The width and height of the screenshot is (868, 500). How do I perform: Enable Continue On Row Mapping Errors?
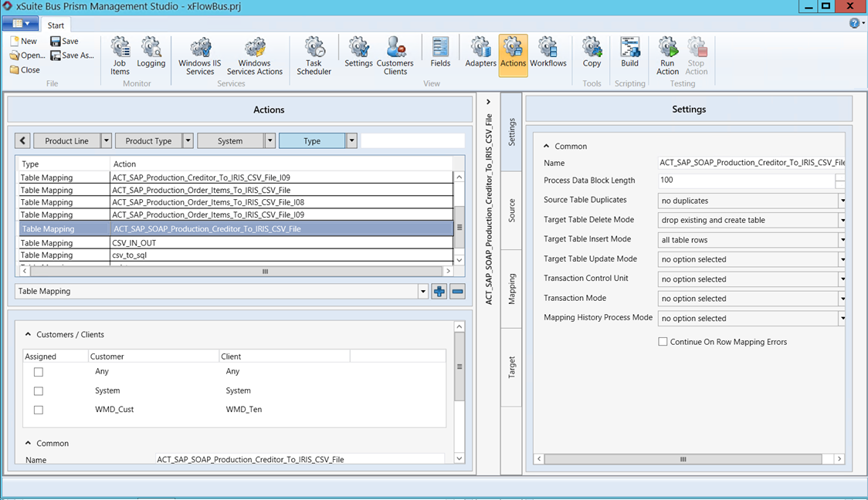coord(663,342)
